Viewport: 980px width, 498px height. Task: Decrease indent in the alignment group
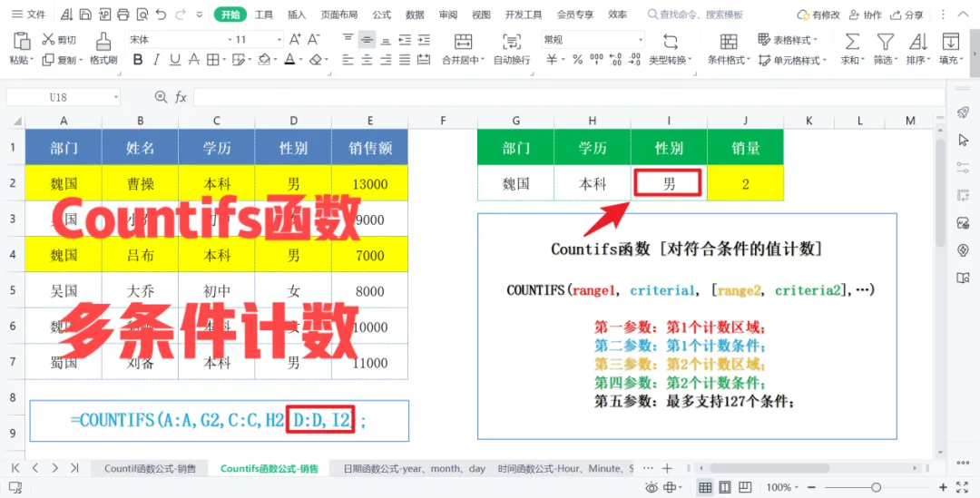[x=405, y=40]
